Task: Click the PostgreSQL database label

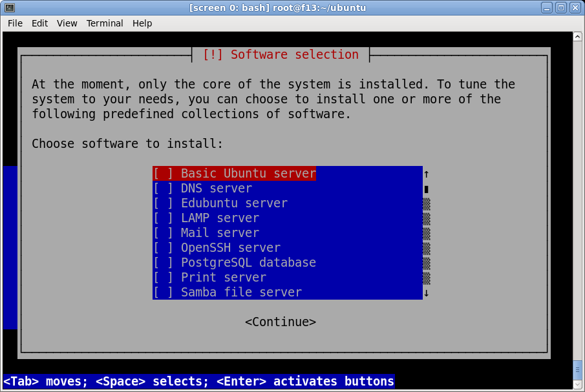Action: tap(248, 263)
